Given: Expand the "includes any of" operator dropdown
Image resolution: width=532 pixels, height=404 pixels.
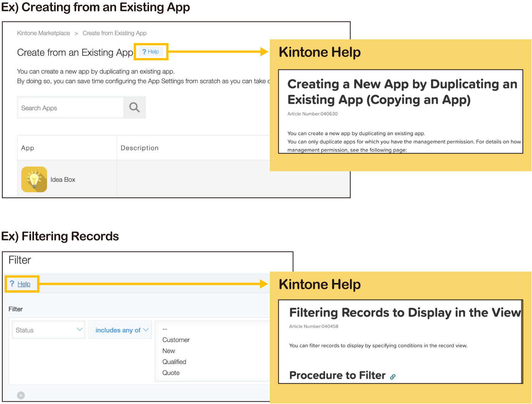Looking at the screenshot, I should tap(120, 330).
